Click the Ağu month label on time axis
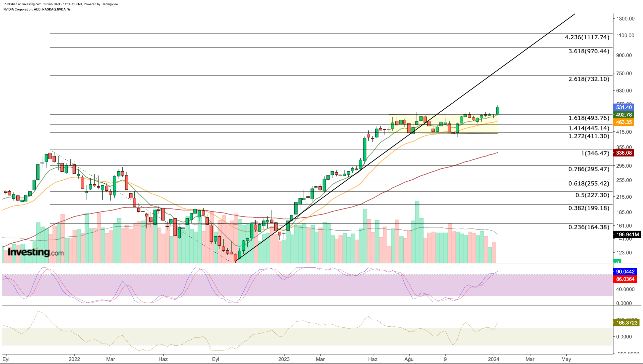This screenshot has width=643, height=364. (x=409, y=359)
